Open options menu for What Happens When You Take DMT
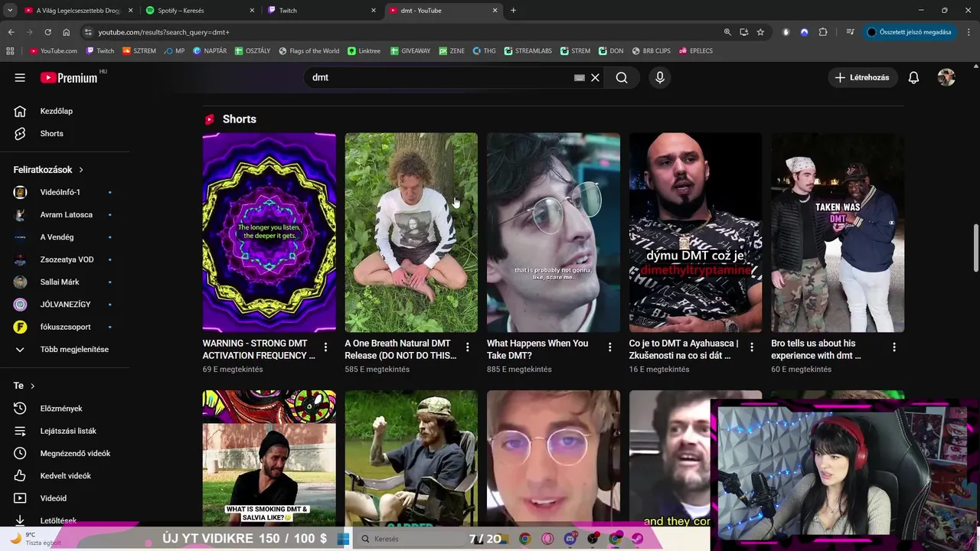The image size is (980, 551). point(609,347)
